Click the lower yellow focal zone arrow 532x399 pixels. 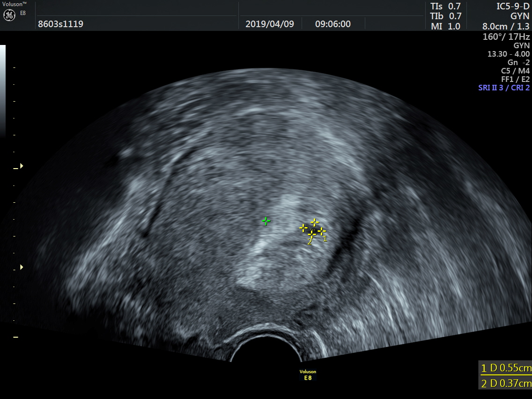(x=21, y=267)
